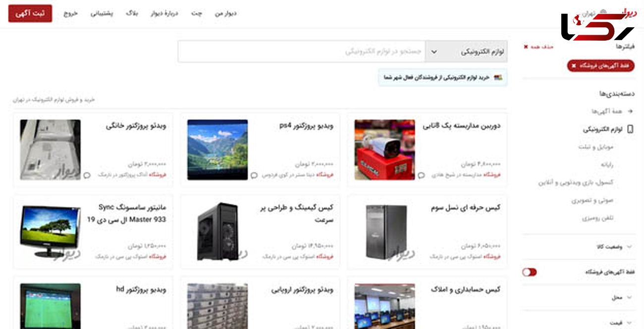Screen dimensions: 644x329
Task: Open the ad titled مانیتور سامسونگ Sync Master 933
Action: [127, 214]
